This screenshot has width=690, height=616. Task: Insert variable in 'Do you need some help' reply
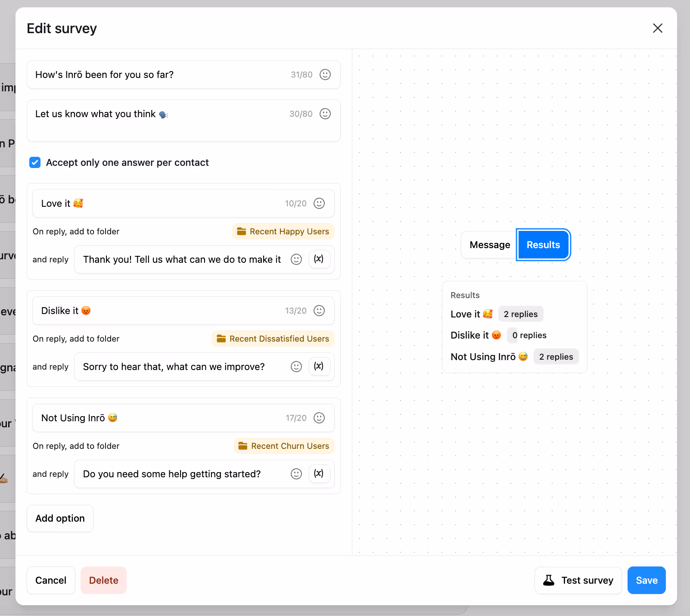point(319,473)
